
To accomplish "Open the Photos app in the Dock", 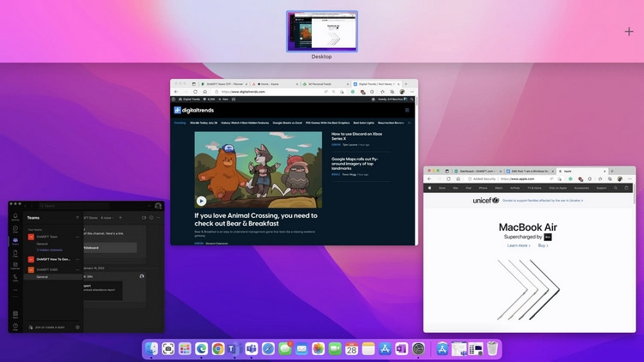I will pos(319,349).
